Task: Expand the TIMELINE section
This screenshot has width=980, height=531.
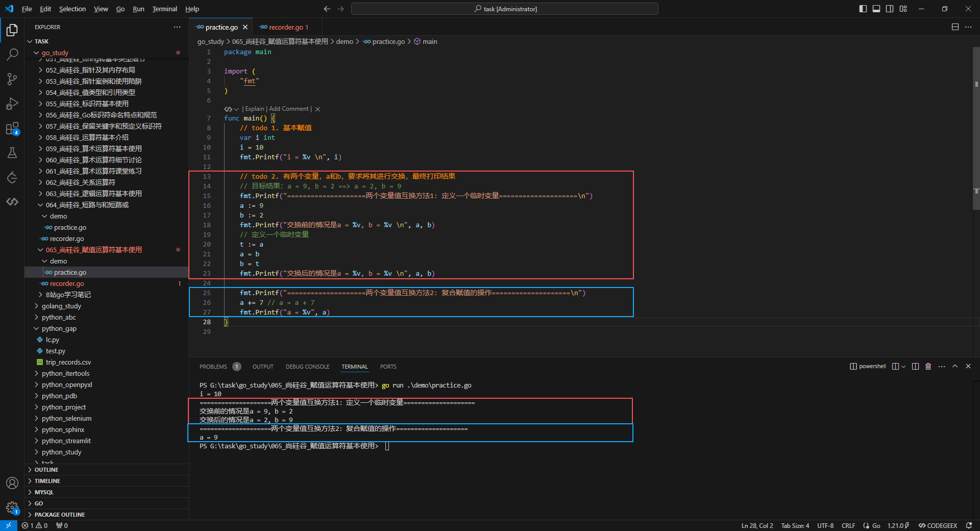Action: click(x=107, y=481)
